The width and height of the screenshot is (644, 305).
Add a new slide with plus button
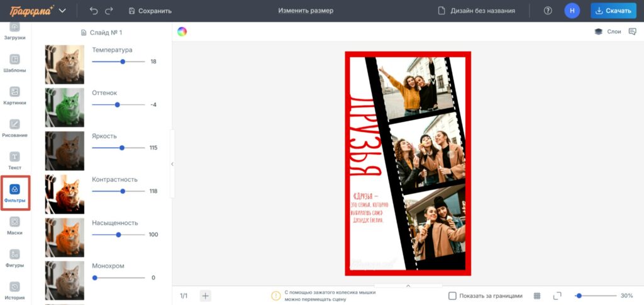click(206, 296)
